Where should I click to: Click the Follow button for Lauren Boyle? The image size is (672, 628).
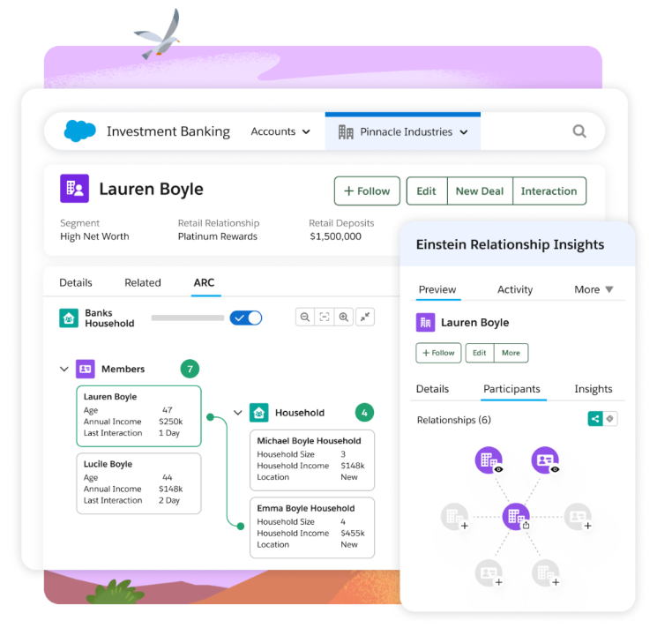tap(367, 191)
